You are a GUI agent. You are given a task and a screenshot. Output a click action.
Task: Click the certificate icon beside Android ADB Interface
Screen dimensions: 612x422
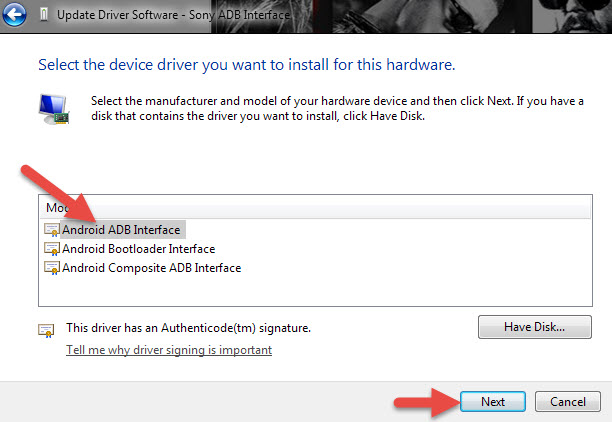pyautogui.click(x=52, y=229)
